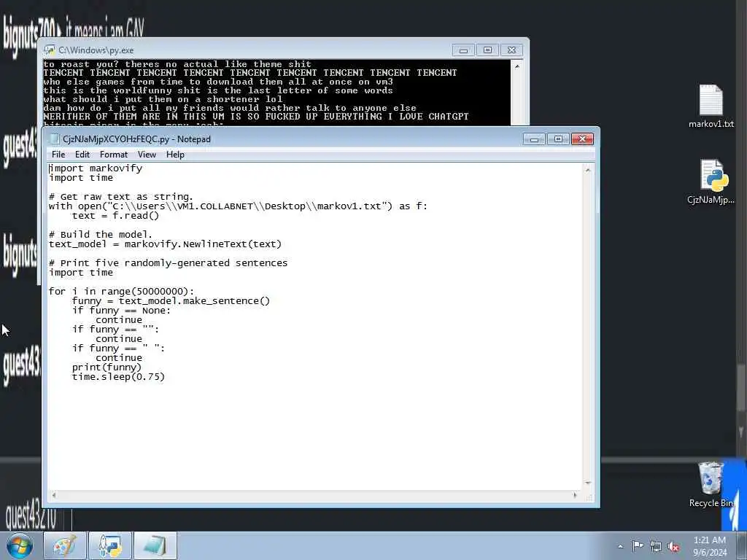Maximize the Notepad window
The height and width of the screenshot is (560, 747).
[558, 139]
